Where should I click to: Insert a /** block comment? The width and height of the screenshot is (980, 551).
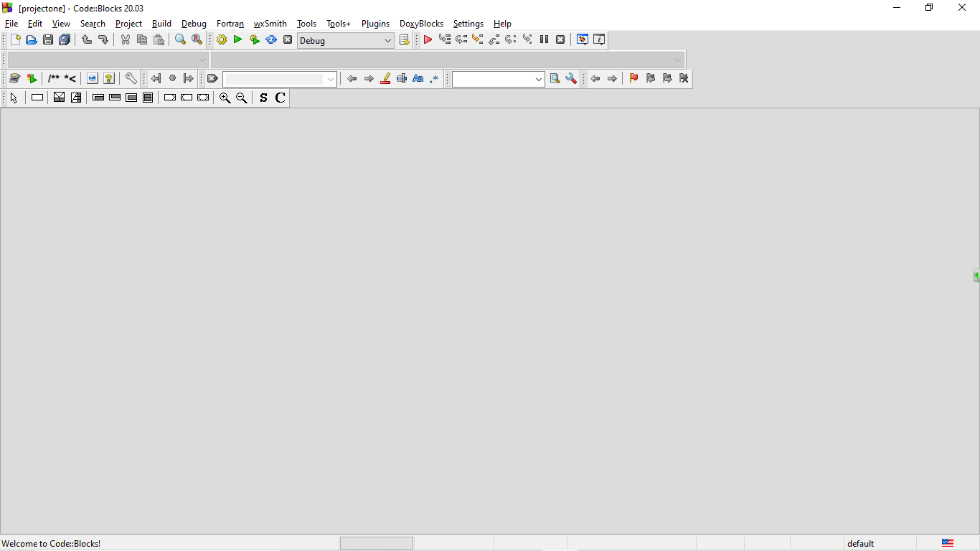[54, 79]
